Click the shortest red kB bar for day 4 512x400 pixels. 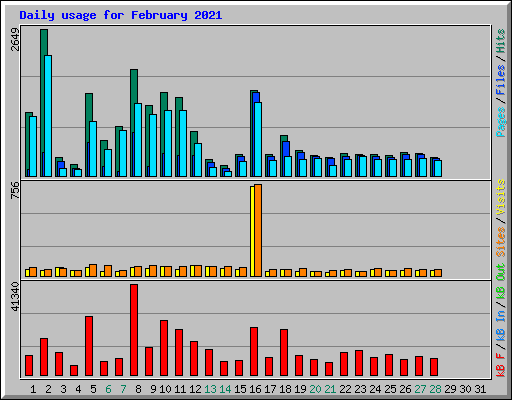click(x=74, y=371)
